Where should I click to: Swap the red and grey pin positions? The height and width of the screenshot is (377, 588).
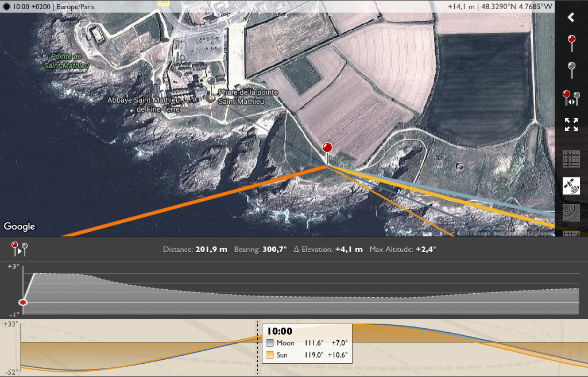click(x=571, y=98)
